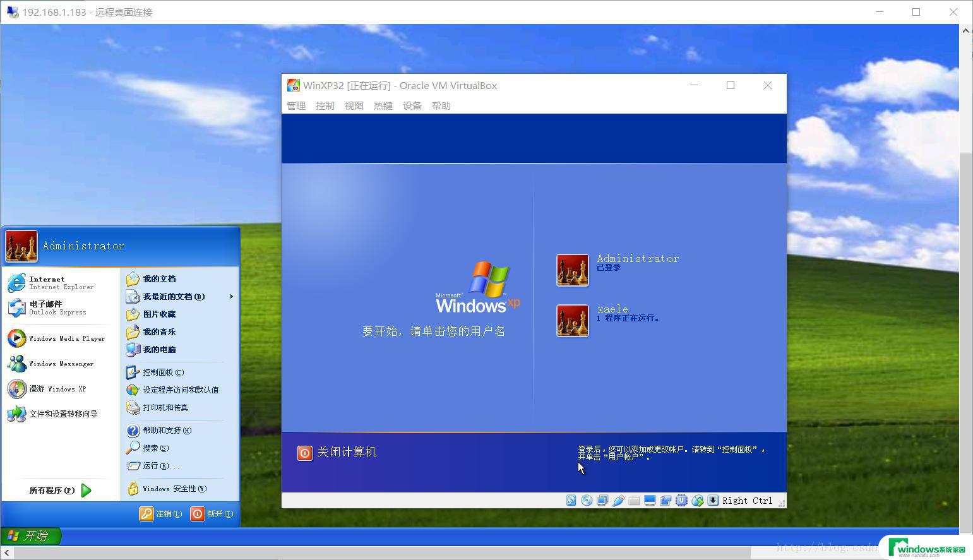Viewport: 973px width, 560px height.
Task: Launch Windows Media Player
Action: [x=61, y=338]
